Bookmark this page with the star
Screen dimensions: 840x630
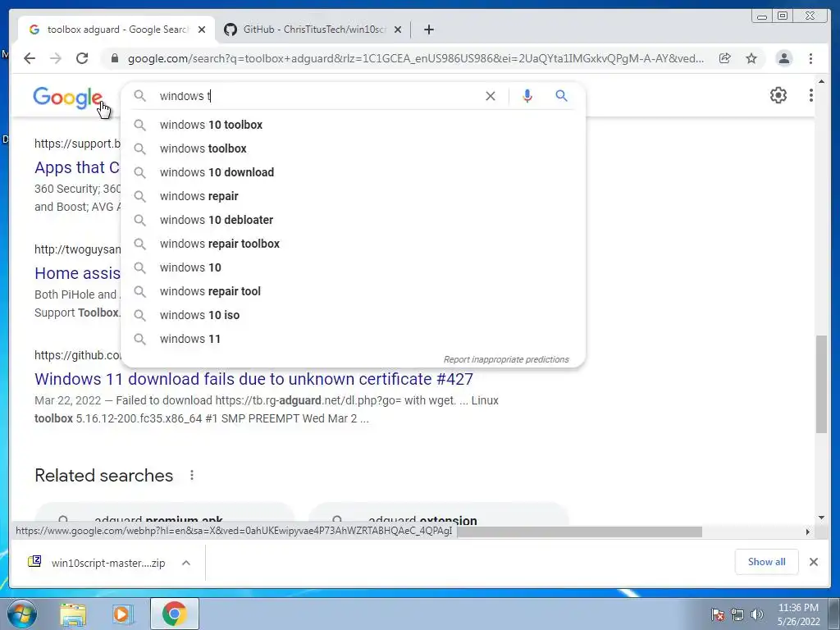click(x=751, y=58)
